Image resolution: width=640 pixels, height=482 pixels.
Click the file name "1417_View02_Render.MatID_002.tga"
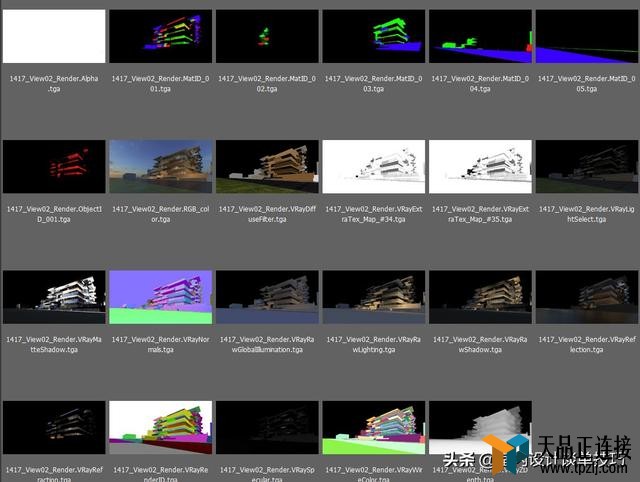pyautogui.click(x=267, y=83)
